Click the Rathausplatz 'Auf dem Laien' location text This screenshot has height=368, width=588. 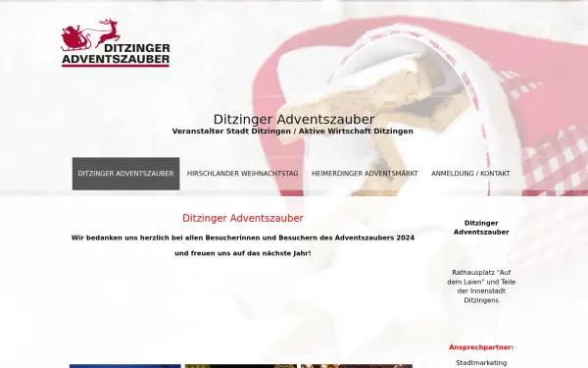[x=481, y=287]
